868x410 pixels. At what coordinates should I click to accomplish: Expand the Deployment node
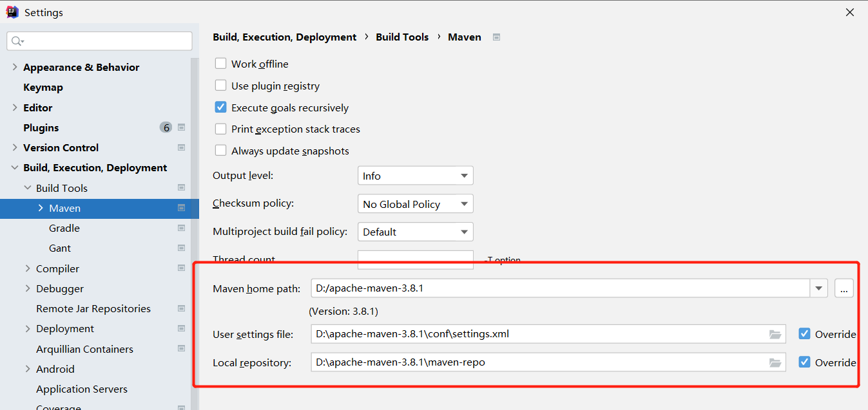tap(27, 328)
